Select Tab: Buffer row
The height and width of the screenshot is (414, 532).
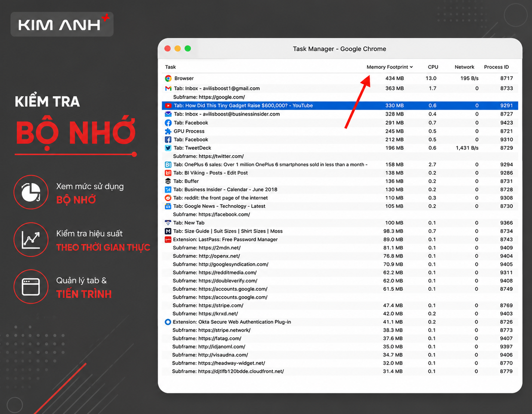click(x=340, y=181)
